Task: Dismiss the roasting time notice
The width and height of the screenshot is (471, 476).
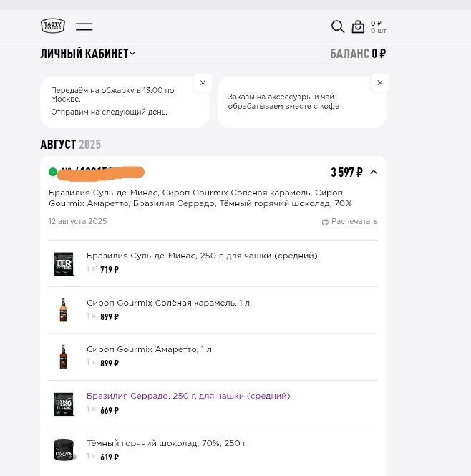Action: point(203,83)
